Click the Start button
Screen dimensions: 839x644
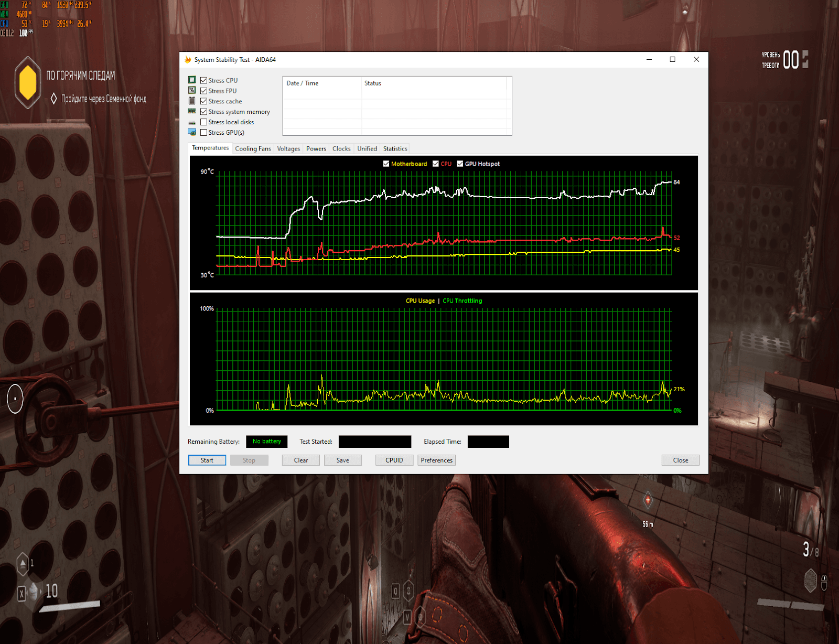[207, 460]
